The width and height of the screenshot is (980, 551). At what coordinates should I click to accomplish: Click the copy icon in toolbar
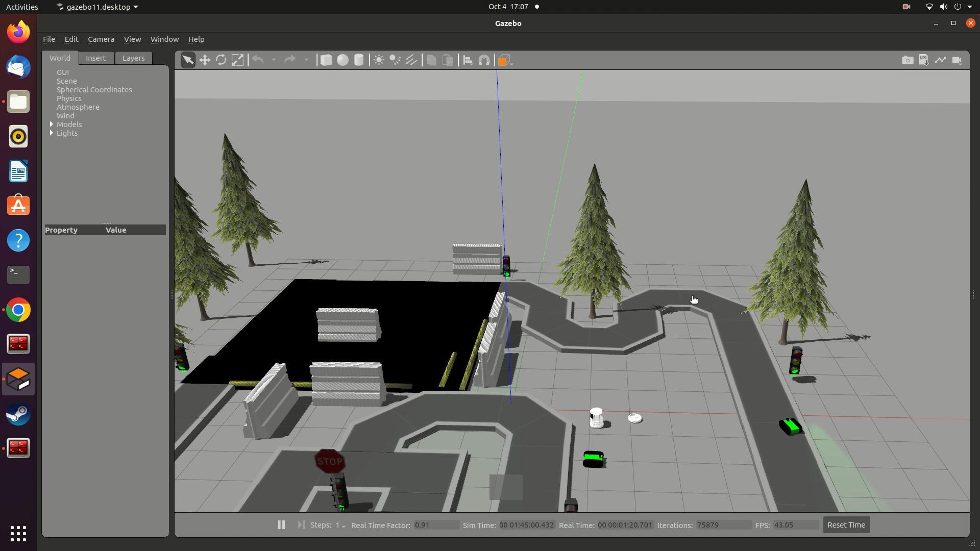pos(431,60)
